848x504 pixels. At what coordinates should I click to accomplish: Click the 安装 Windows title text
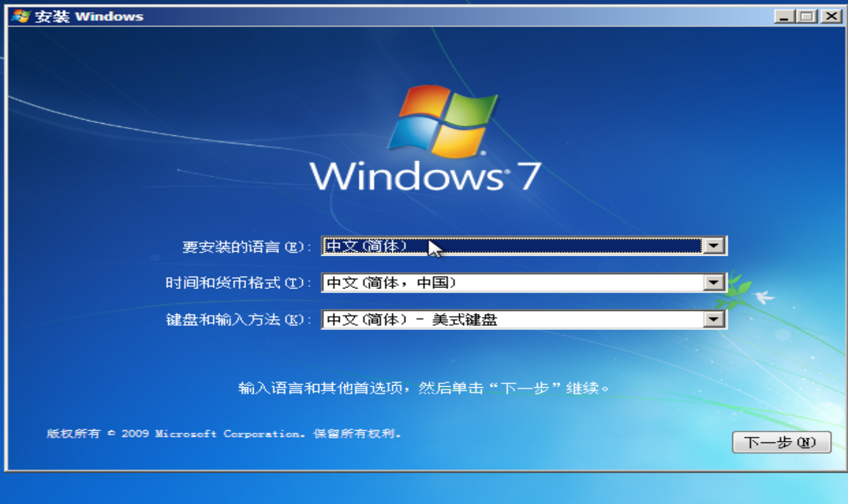pyautogui.click(x=89, y=17)
